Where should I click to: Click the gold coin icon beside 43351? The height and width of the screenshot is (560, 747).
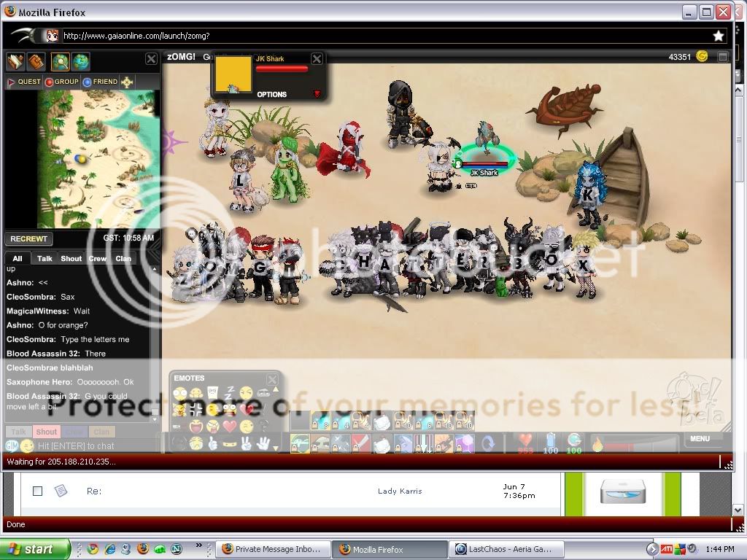coord(702,56)
